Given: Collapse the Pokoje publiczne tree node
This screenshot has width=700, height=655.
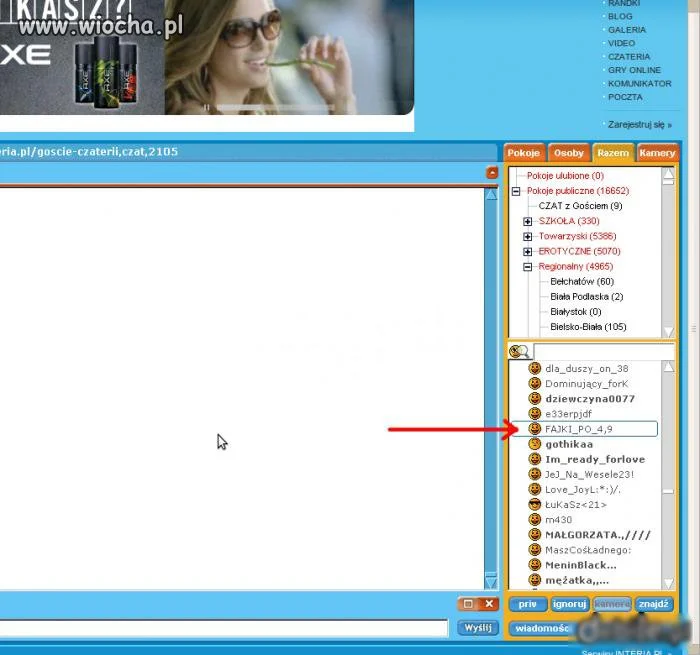Looking at the screenshot, I should 516,191.
